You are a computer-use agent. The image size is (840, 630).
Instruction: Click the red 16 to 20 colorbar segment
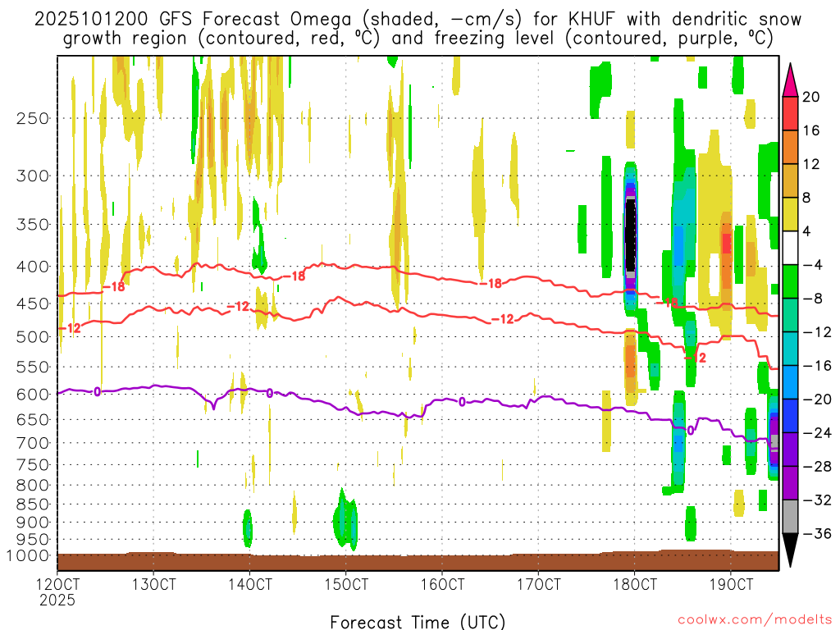pos(790,113)
